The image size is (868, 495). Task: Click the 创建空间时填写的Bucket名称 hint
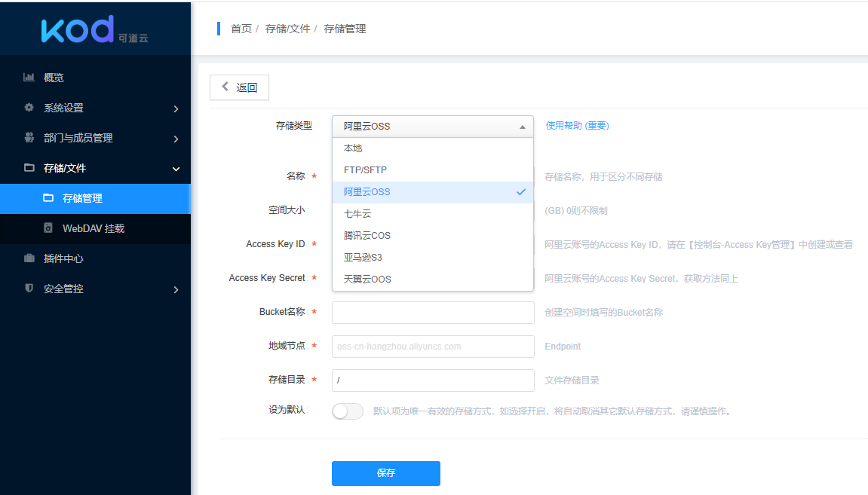pos(604,313)
